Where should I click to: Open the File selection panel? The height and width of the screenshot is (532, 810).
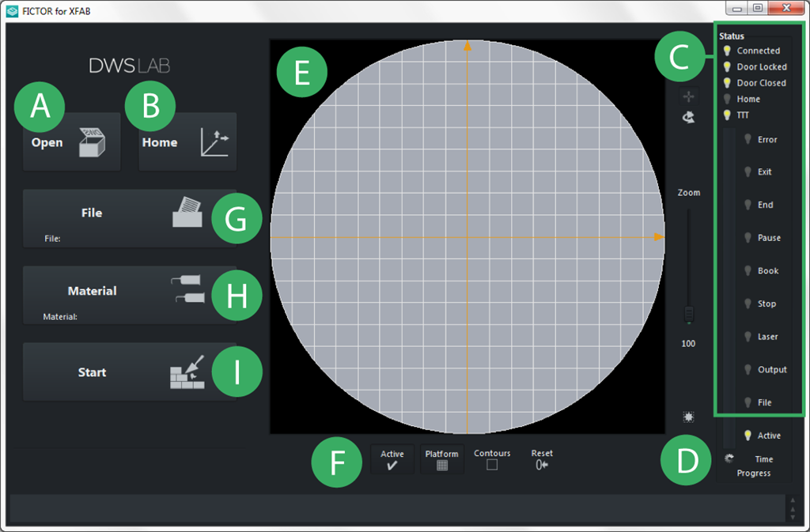tap(119, 217)
